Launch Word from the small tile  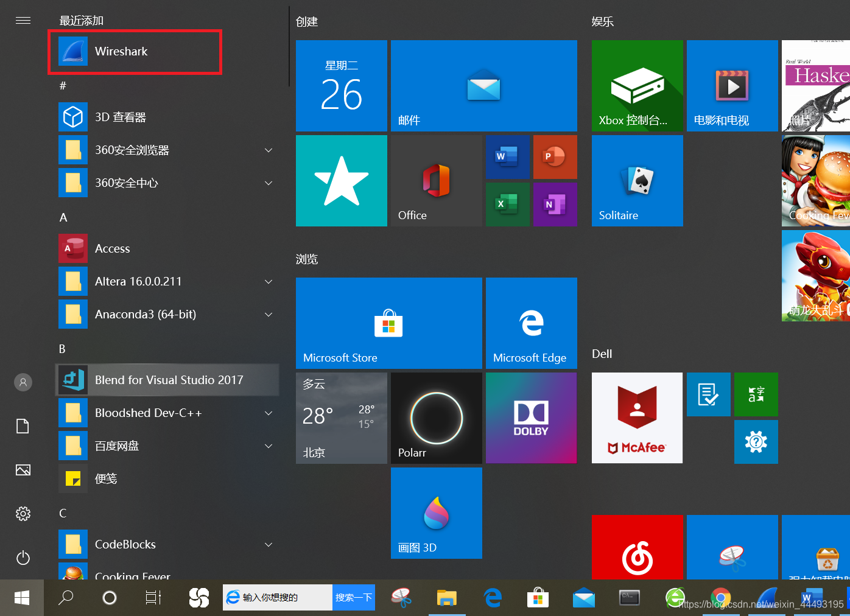(x=508, y=157)
